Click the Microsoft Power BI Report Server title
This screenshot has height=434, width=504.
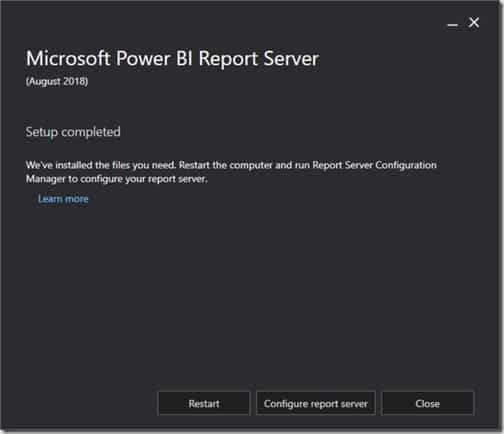tap(172, 59)
